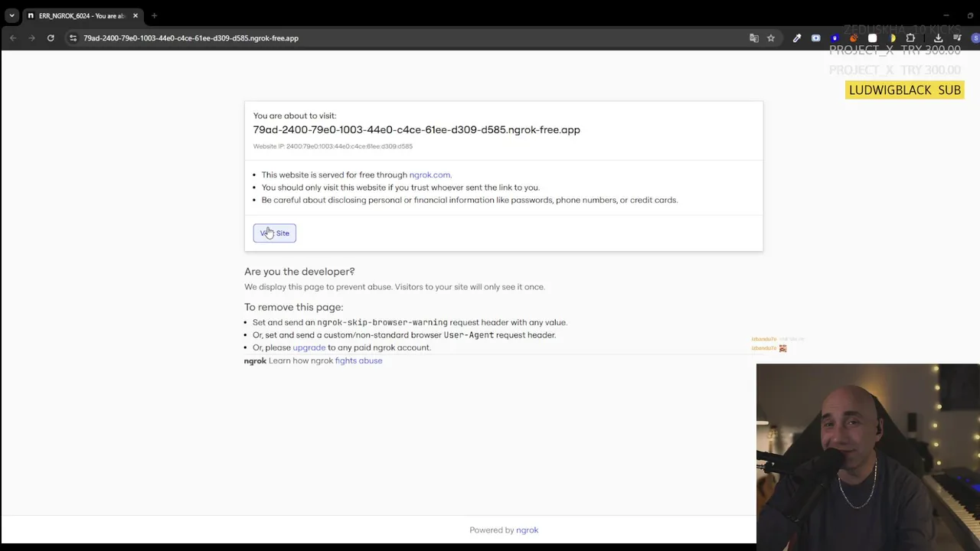Minimize the browser window
980x551 pixels.
click(x=946, y=15)
